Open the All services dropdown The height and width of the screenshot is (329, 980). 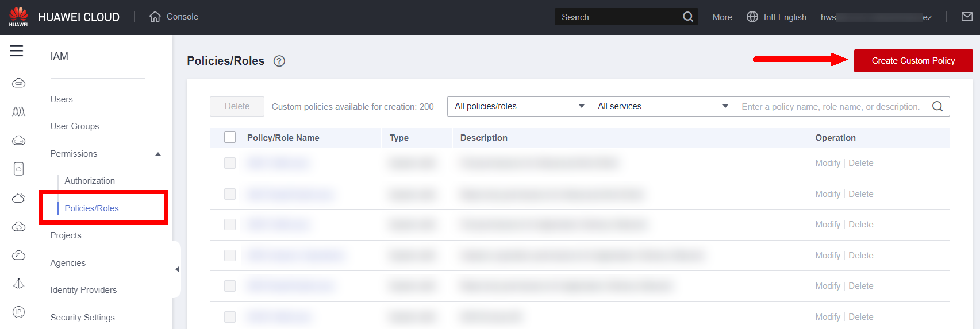[x=662, y=106]
